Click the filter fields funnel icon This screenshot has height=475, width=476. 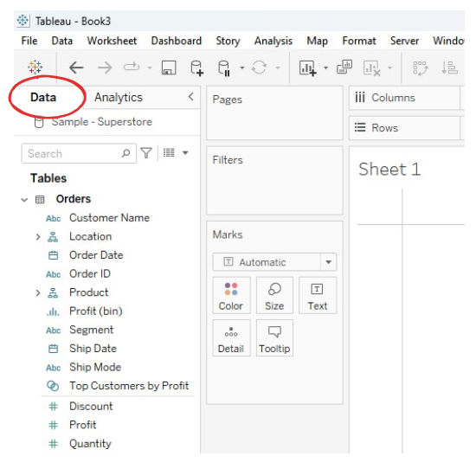click(146, 152)
